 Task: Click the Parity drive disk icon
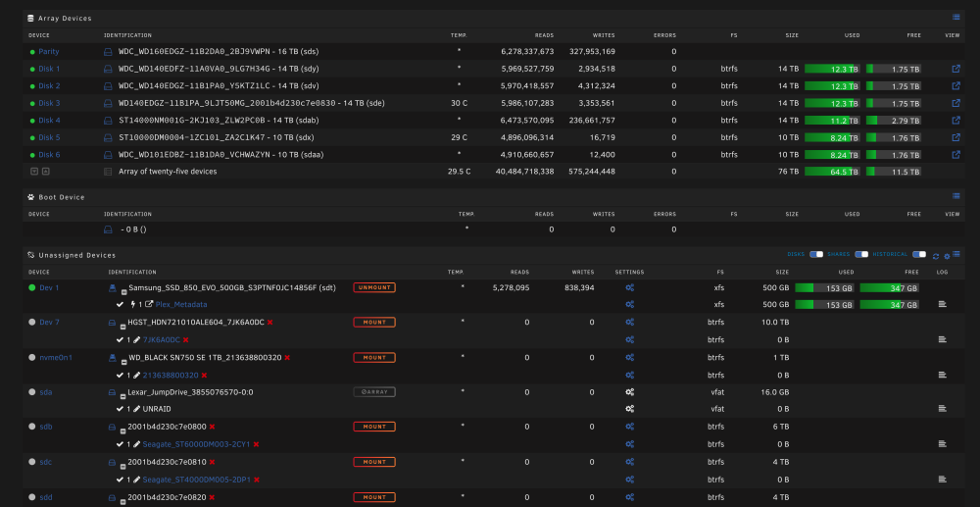click(x=108, y=52)
